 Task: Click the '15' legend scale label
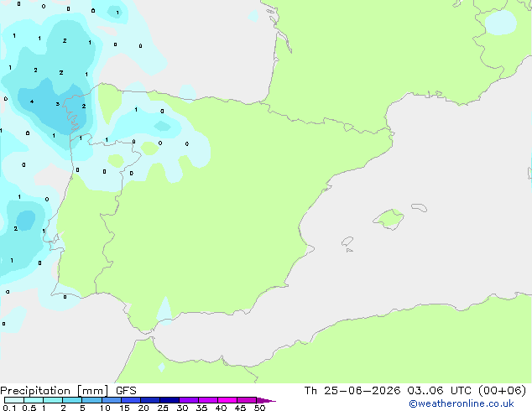124,408
